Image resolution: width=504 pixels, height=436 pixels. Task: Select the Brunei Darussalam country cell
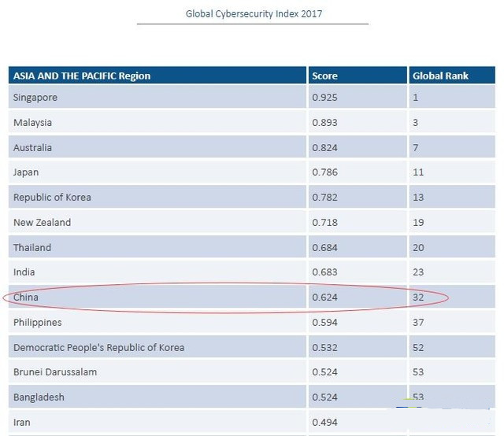coord(157,371)
